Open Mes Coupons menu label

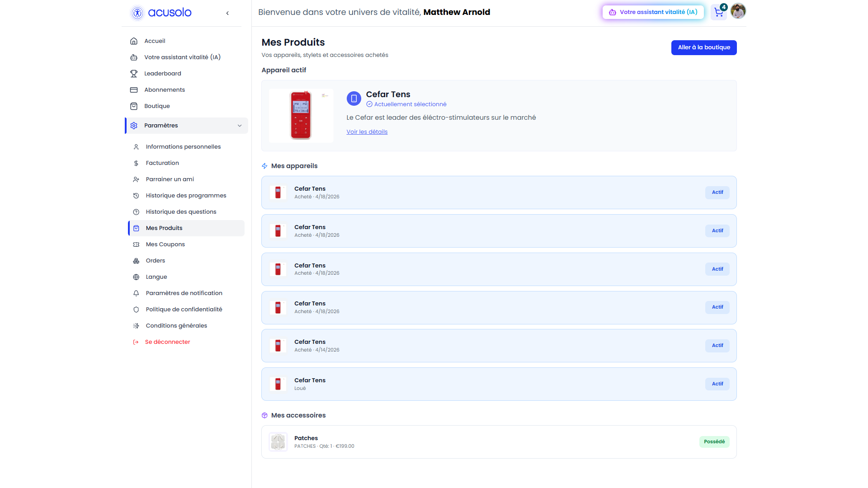165,244
